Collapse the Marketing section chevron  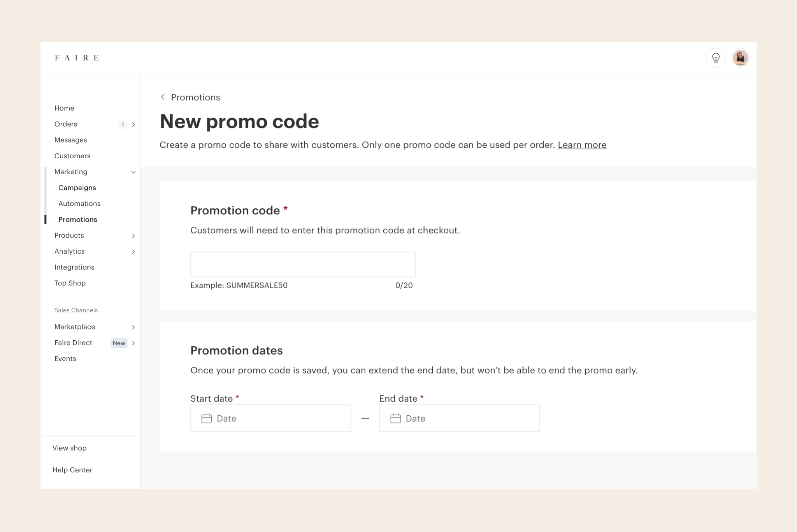tap(133, 171)
